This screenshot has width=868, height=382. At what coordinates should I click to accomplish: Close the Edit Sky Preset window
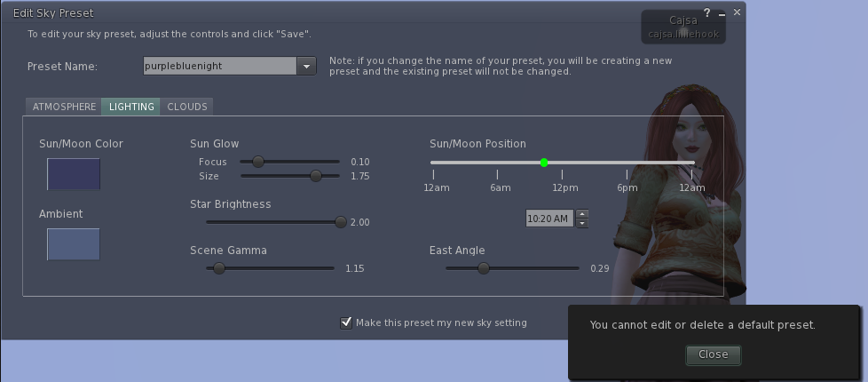[x=737, y=13]
